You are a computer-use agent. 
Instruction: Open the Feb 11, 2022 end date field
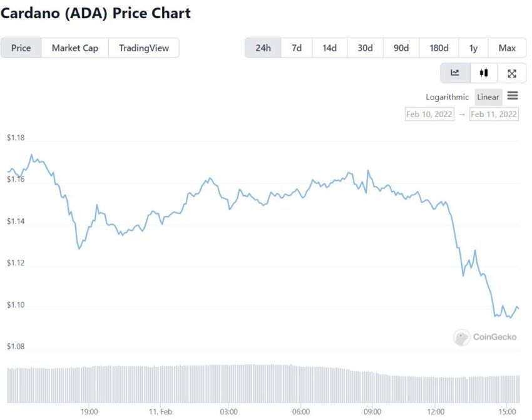coord(494,115)
